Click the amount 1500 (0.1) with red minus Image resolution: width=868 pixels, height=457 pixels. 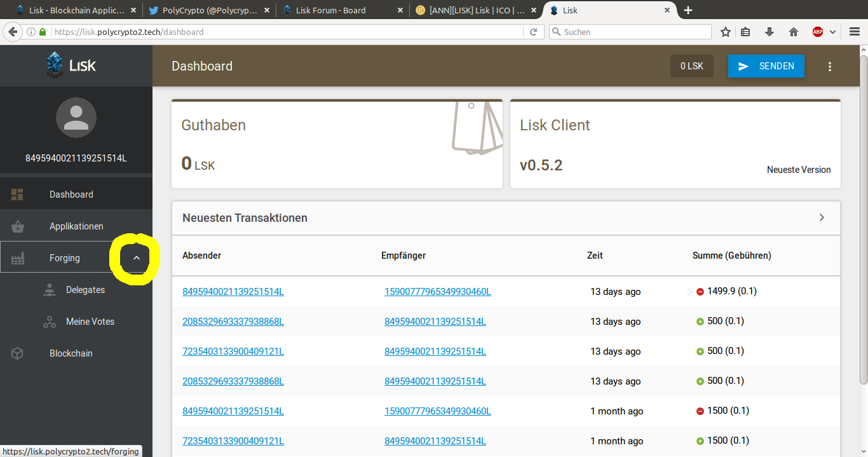pyautogui.click(x=728, y=411)
